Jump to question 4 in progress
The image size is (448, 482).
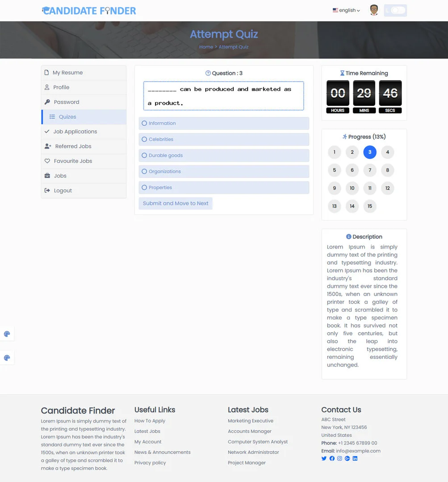point(388,152)
